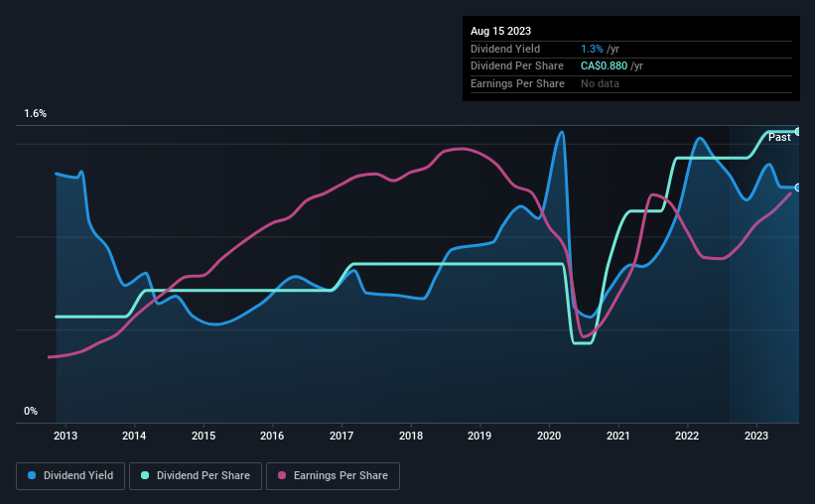The image size is (815, 504).
Task: Toggle the Earnings Per Share legend button
Action: click(x=333, y=476)
